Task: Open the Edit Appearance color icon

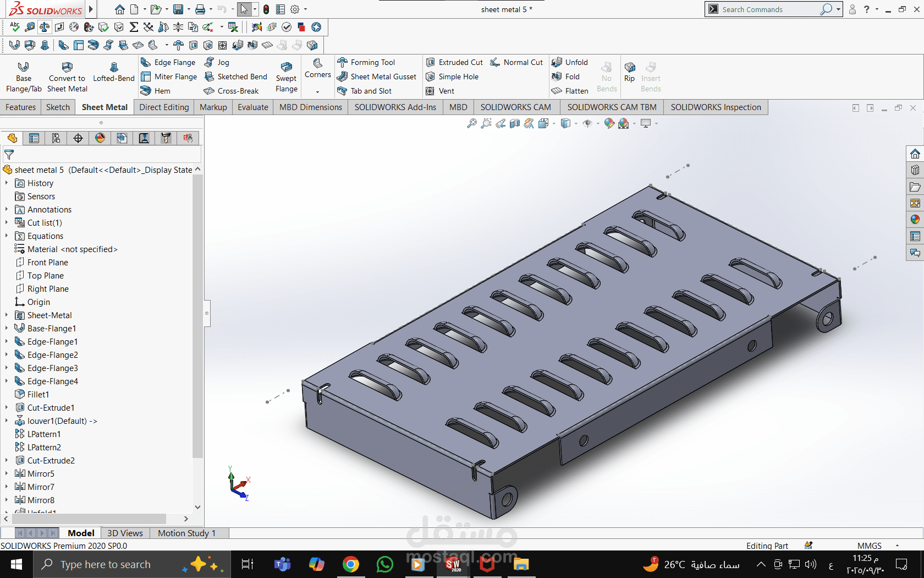Action: click(x=609, y=123)
